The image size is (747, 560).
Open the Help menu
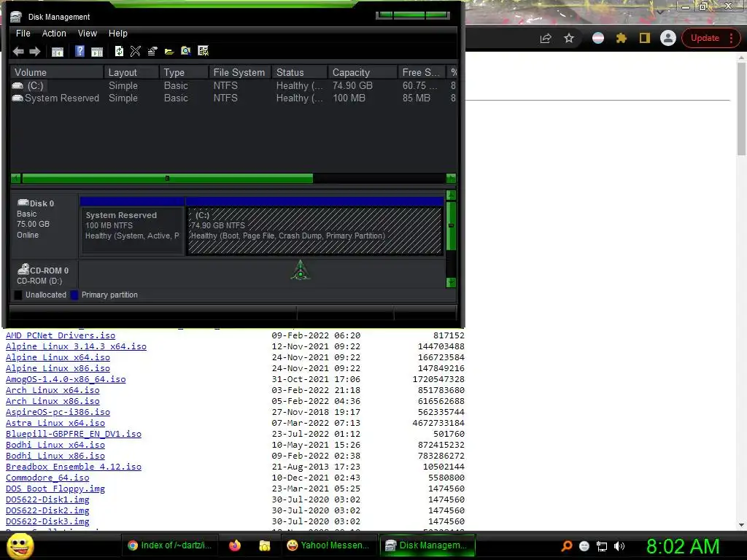pos(117,34)
